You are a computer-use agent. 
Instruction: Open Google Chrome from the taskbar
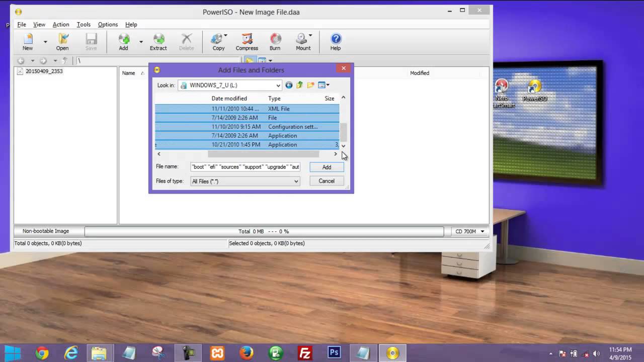pyautogui.click(x=42, y=353)
